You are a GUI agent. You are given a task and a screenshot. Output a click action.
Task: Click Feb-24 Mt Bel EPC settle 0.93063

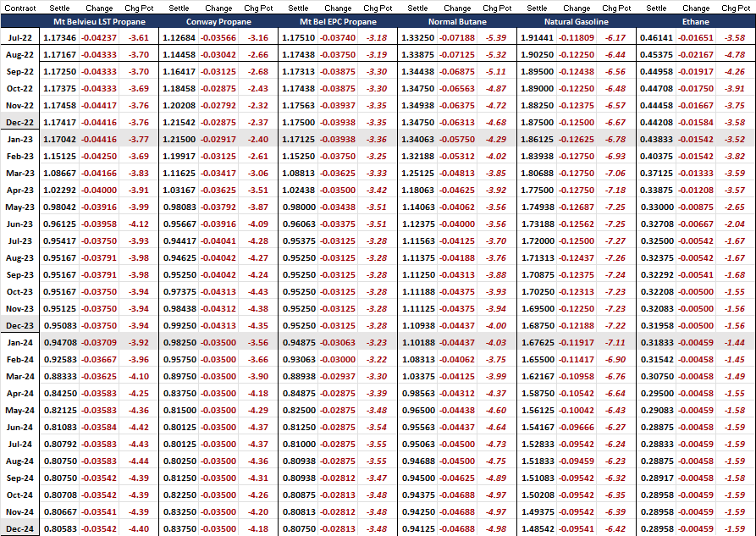pyautogui.click(x=299, y=359)
